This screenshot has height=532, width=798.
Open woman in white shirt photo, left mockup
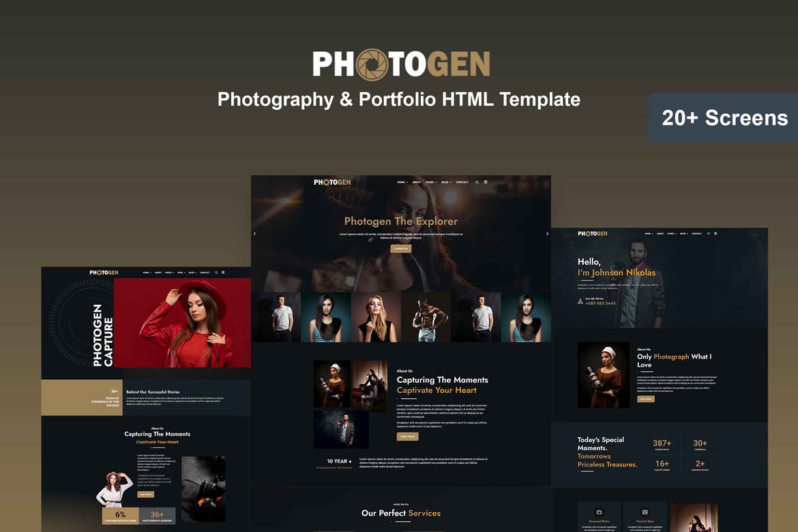[115, 489]
